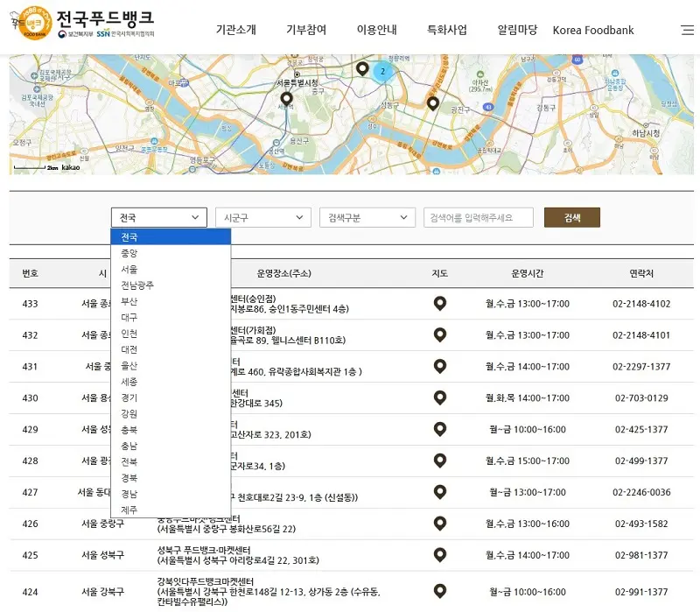
Task: Select 충북 in the dropdown list
Action: pos(171,430)
